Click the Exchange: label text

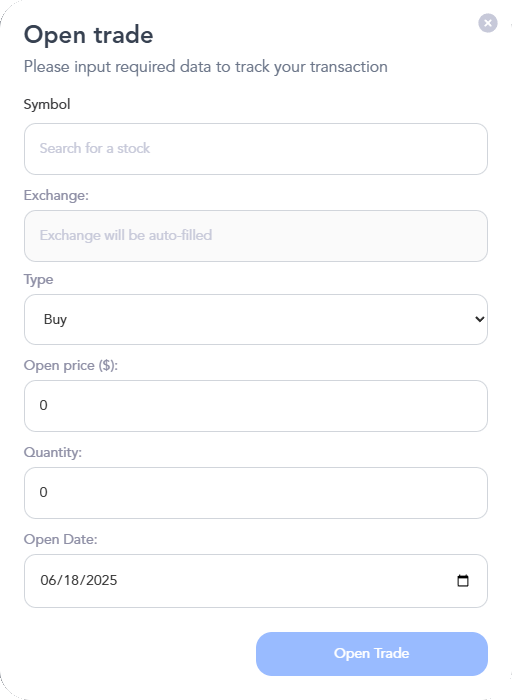pos(56,195)
